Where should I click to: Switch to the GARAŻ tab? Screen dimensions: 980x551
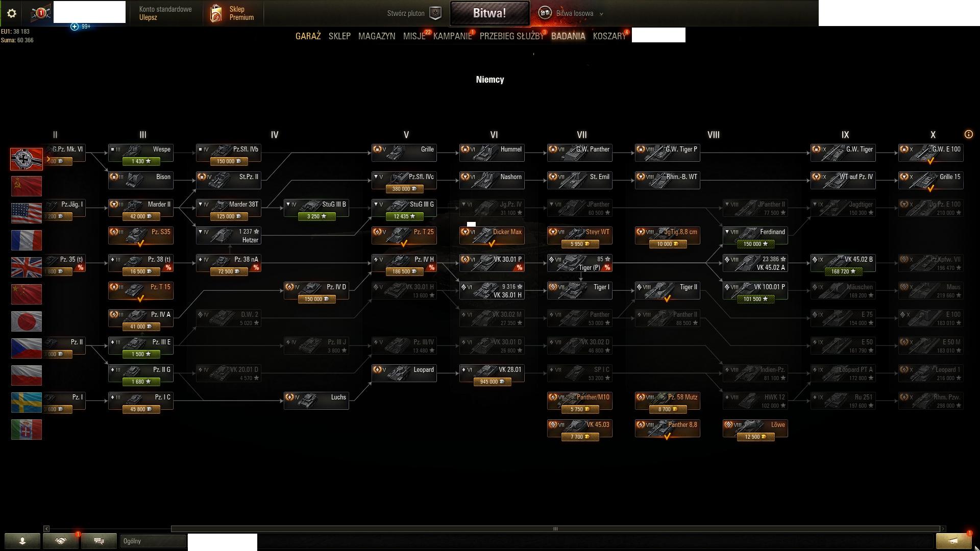(308, 36)
